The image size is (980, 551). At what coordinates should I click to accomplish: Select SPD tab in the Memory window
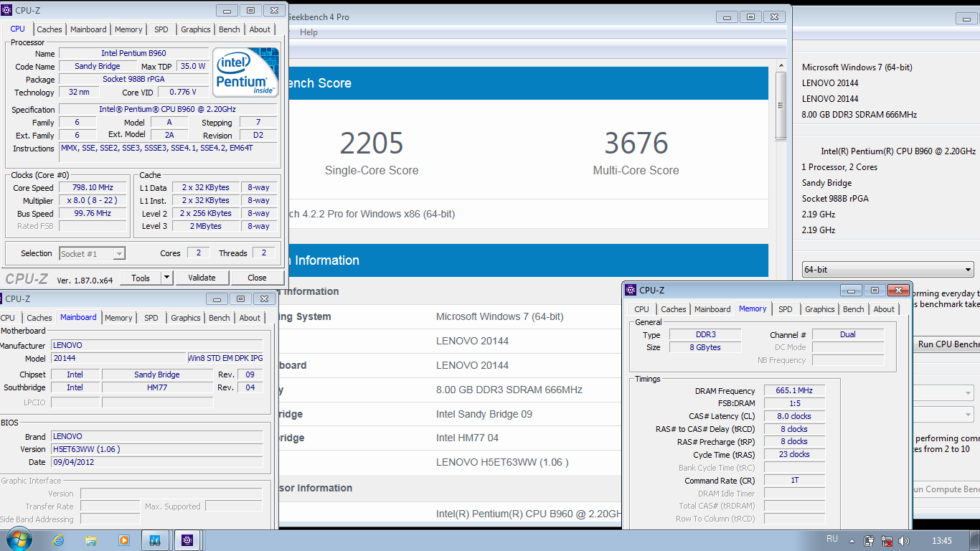[786, 309]
